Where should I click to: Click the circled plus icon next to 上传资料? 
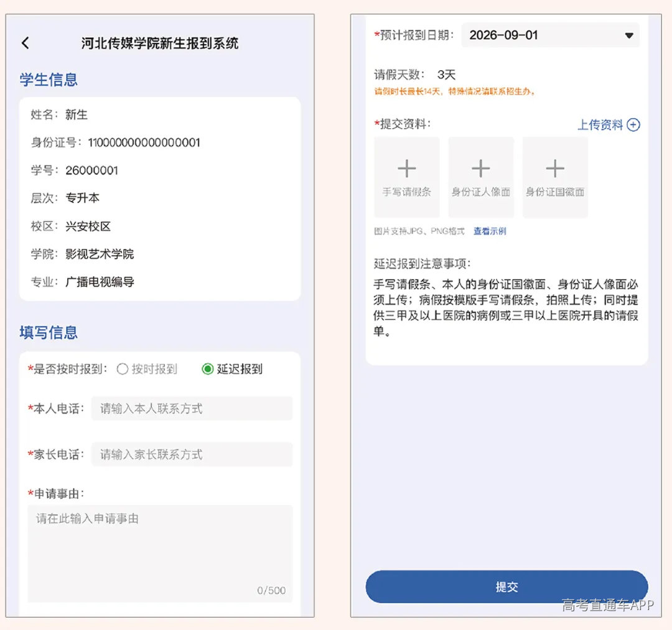[x=633, y=124]
